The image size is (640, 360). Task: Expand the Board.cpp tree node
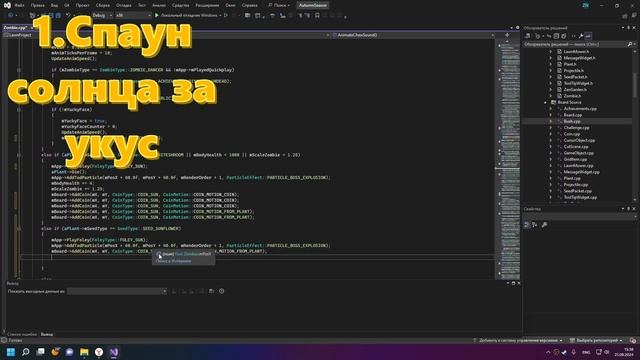click(x=551, y=115)
